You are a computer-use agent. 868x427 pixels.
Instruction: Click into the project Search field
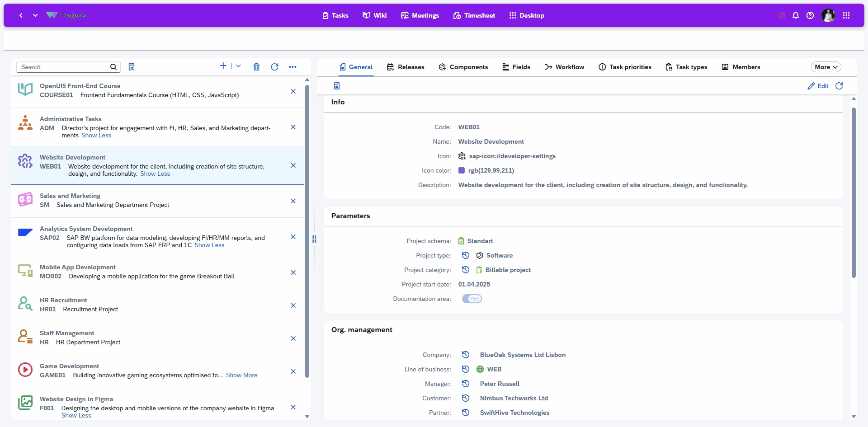click(x=63, y=67)
